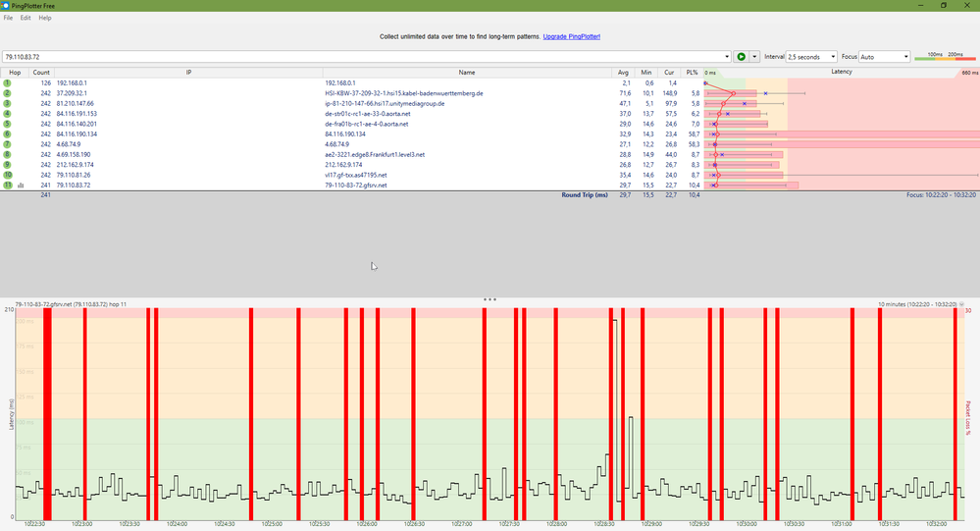
Task: Click the hop 6 green circle icon
Action: coord(7,133)
